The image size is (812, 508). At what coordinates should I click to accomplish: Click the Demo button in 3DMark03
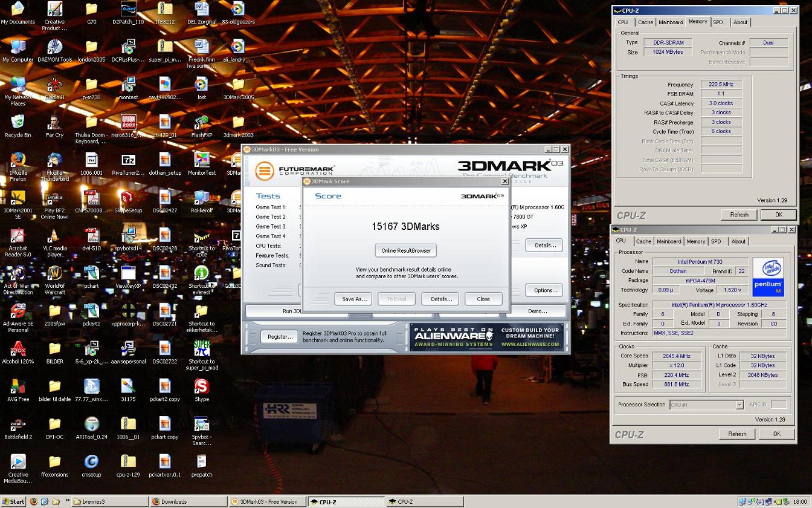537,311
